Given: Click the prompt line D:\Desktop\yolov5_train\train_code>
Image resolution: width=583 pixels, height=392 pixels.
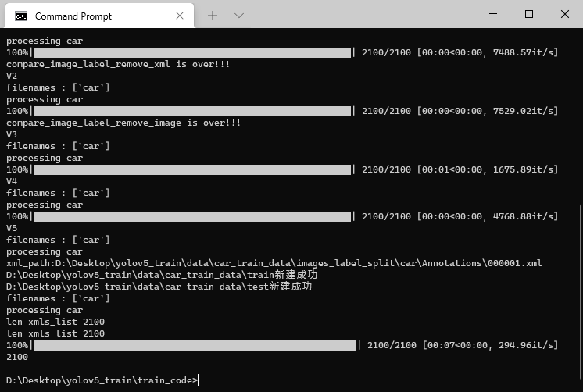Looking at the screenshot, I should 102,380.
